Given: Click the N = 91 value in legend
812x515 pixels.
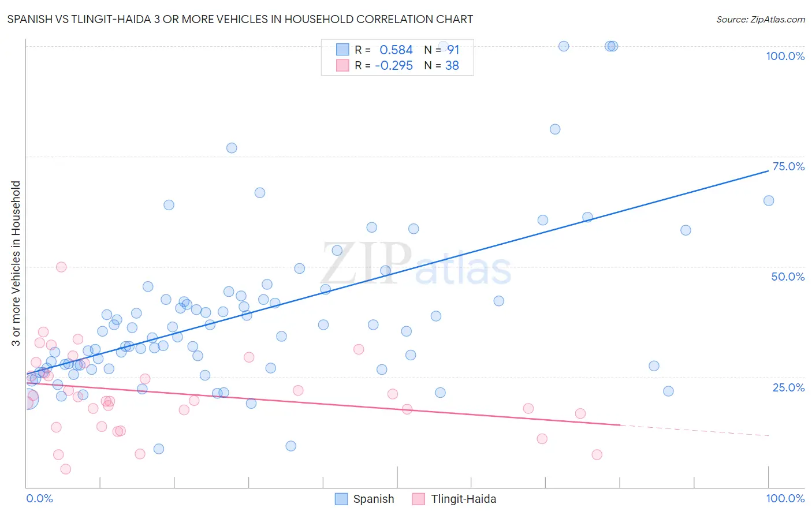Looking at the screenshot, I should (x=442, y=50).
